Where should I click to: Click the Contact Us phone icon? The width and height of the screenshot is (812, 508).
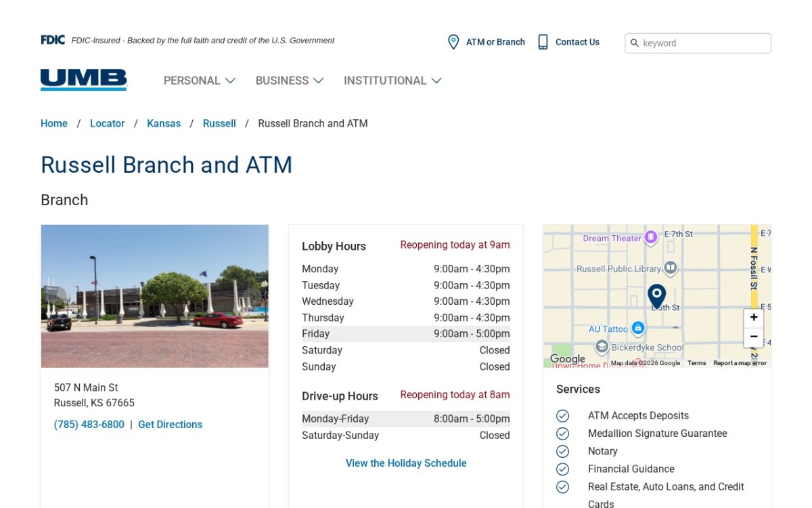pos(543,42)
